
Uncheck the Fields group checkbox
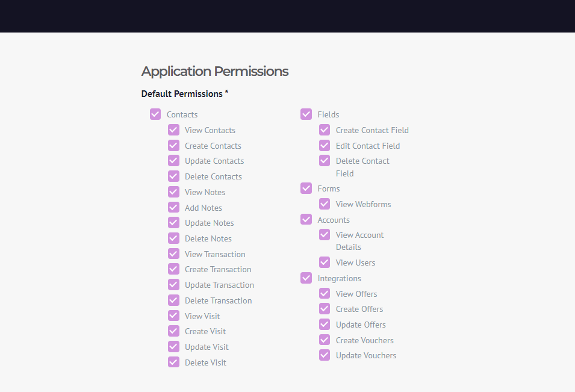[x=306, y=114]
